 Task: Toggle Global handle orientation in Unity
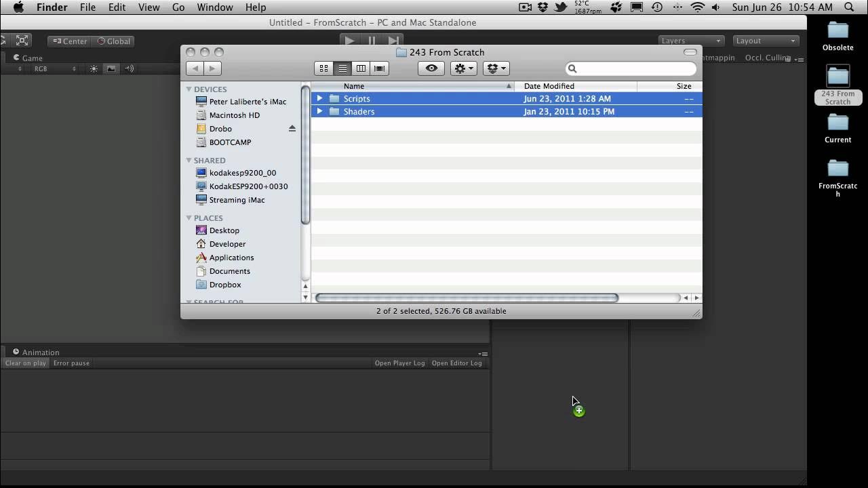coord(113,41)
